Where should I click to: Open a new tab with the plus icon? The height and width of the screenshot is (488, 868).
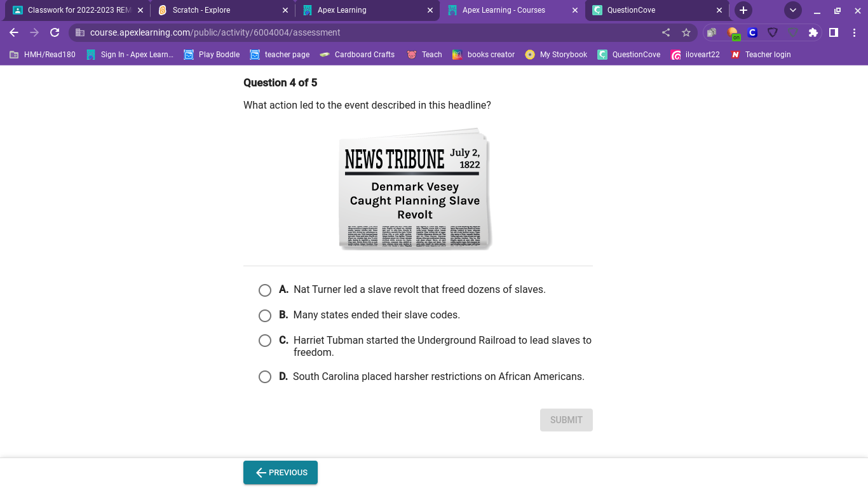point(743,10)
